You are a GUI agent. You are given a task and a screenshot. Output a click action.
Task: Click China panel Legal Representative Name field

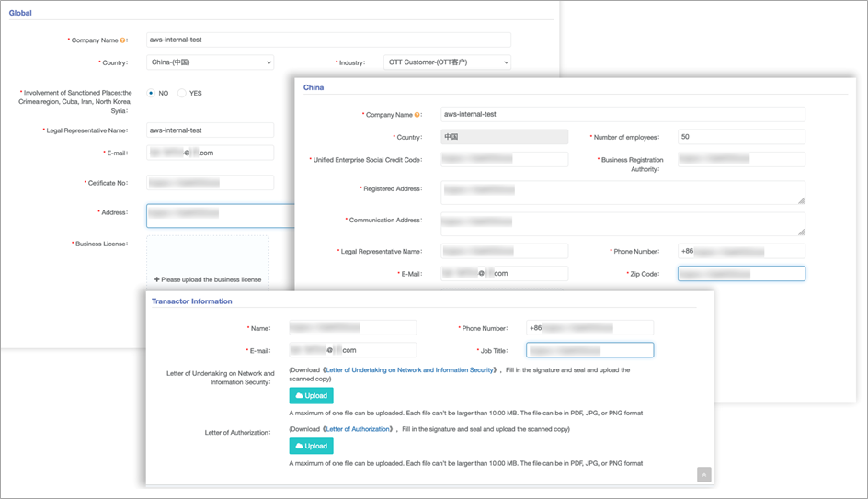pos(505,251)
